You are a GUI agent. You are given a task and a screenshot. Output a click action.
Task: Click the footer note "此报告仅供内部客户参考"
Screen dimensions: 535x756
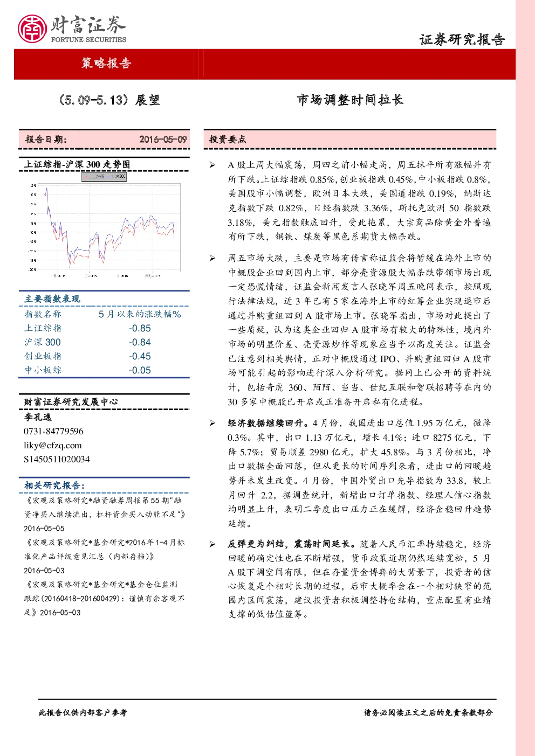83,712
